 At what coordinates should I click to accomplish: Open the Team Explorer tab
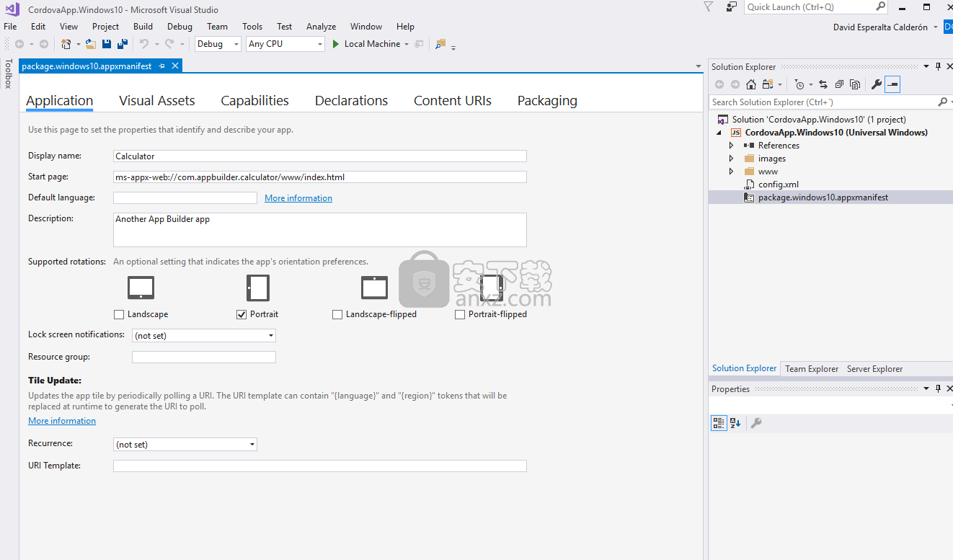[812, 368]
